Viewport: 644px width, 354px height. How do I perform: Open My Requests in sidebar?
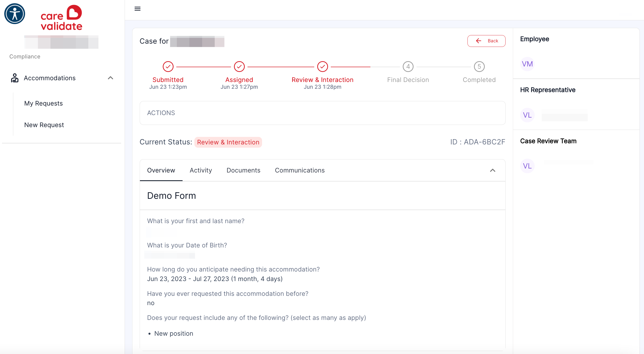tap(43, 103)
